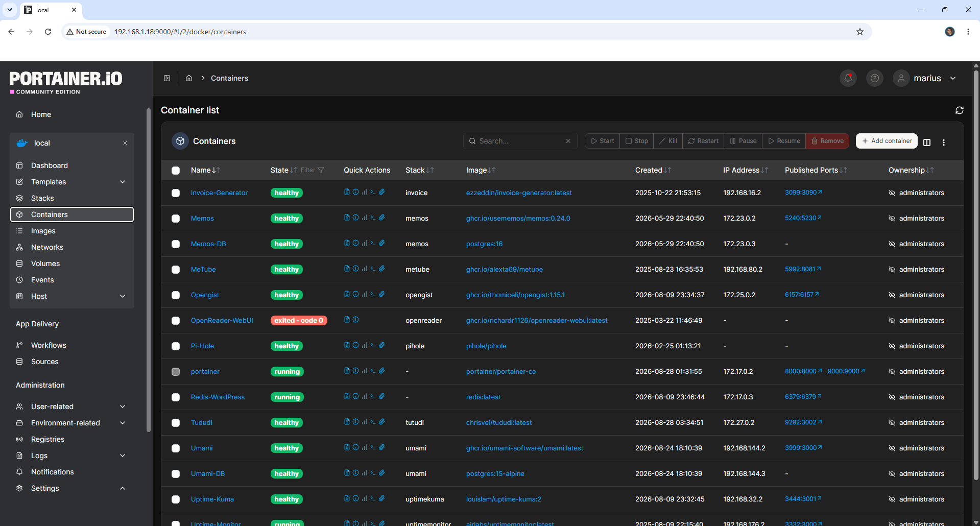
Task: Sort the table by Created column
Action: point(653,170)
